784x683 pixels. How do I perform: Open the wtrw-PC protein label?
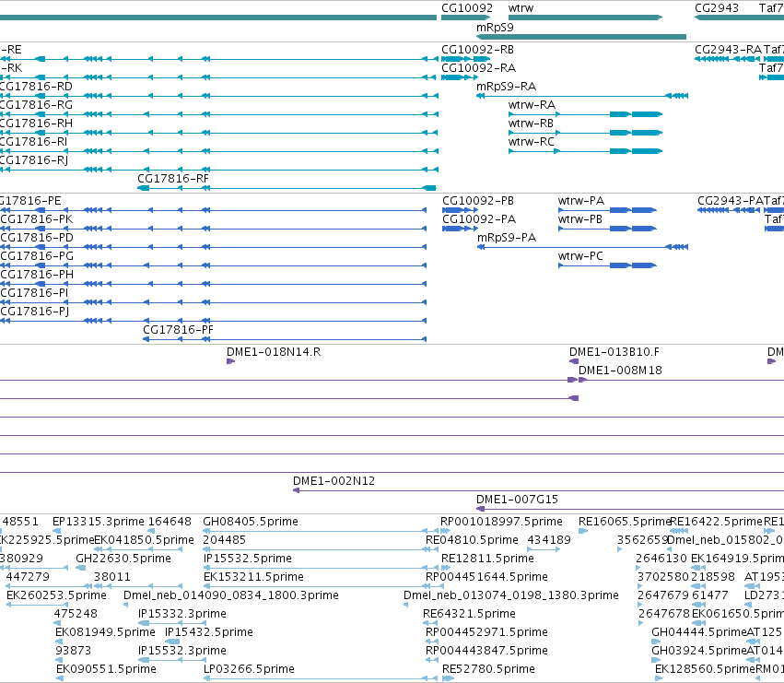point(580,256)
